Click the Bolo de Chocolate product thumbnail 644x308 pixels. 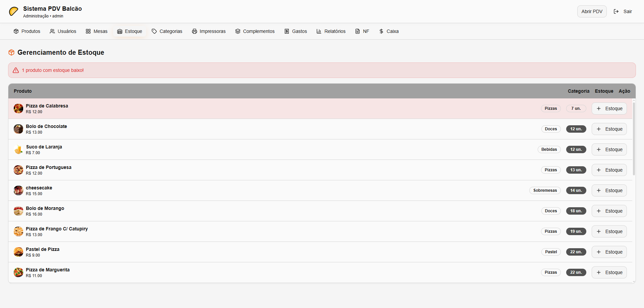pyautogui.click(x=18, y=129)
